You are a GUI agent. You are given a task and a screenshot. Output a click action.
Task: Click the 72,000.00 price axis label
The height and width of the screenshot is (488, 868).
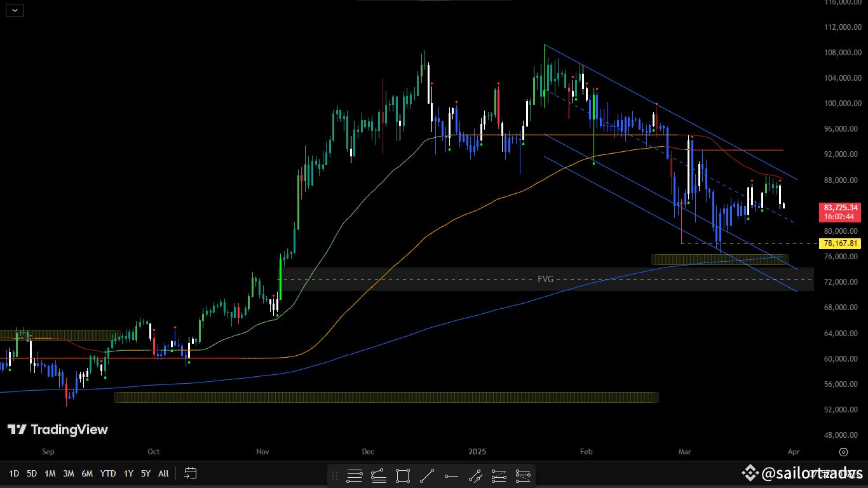click(x=840, y=282)
